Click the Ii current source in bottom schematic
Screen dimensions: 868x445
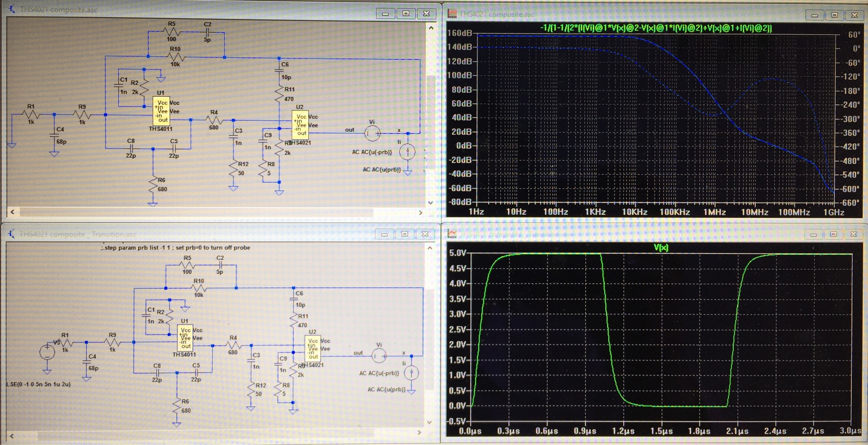[x=411, y=373]
